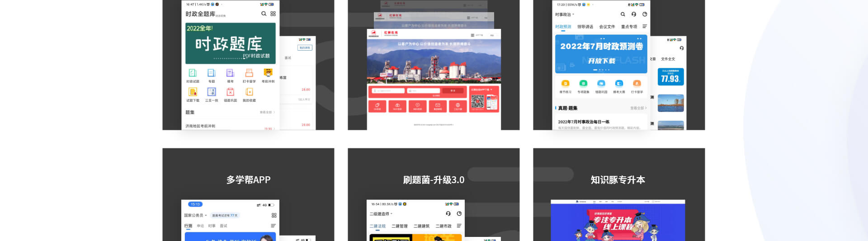Open the 知识豚专升本 card title
Viewport: 868px width, 241px height.
pos(618,180)
